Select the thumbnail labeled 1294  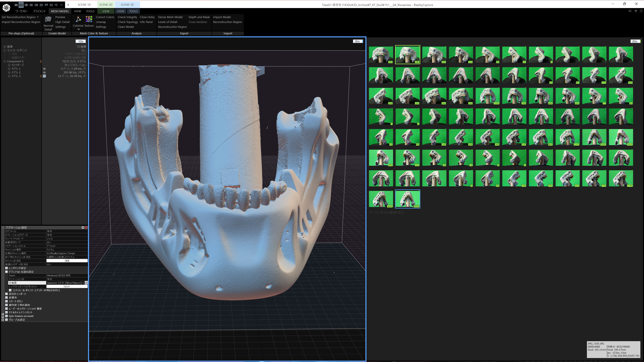pyautogui.click(x=488, y=96)
